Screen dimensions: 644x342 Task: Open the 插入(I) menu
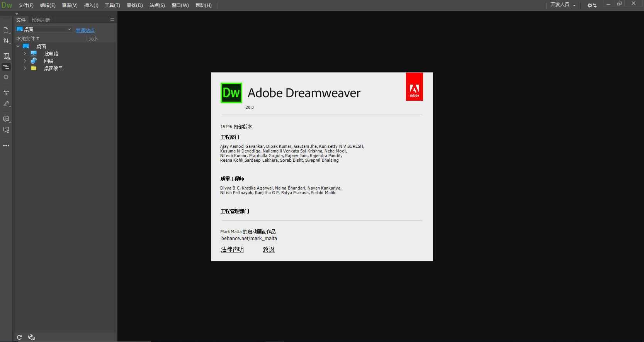coord(91,5)
